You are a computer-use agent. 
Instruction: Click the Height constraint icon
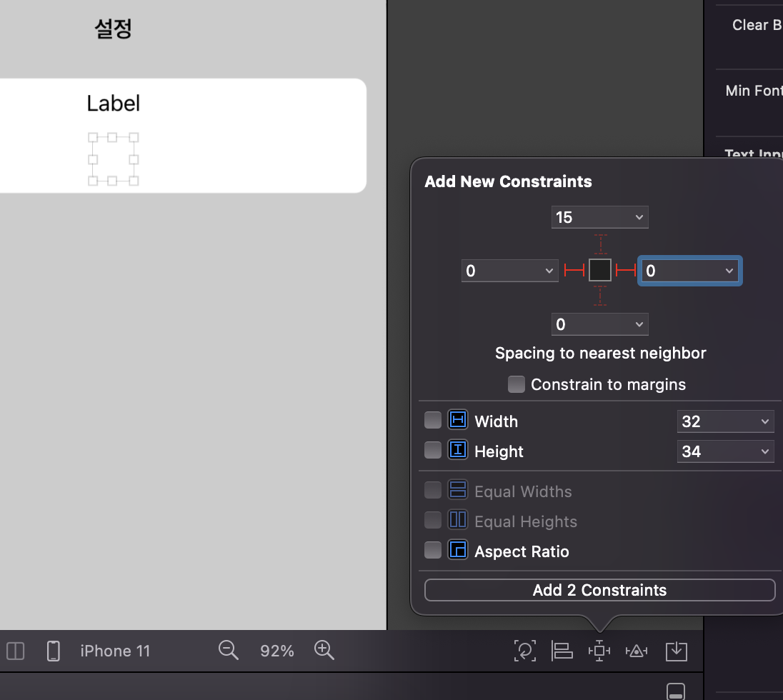click(x=457, y=449)
